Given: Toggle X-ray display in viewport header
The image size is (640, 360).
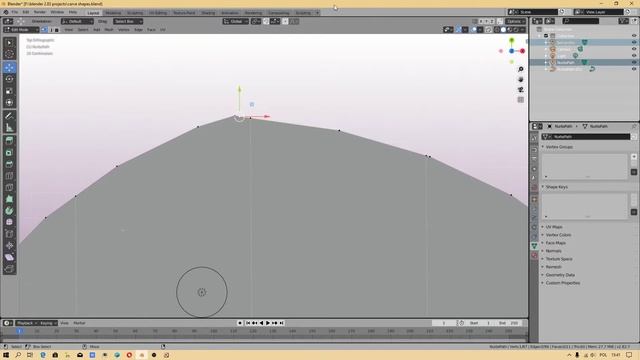Looking at the screenshot, I should (489, 30).
